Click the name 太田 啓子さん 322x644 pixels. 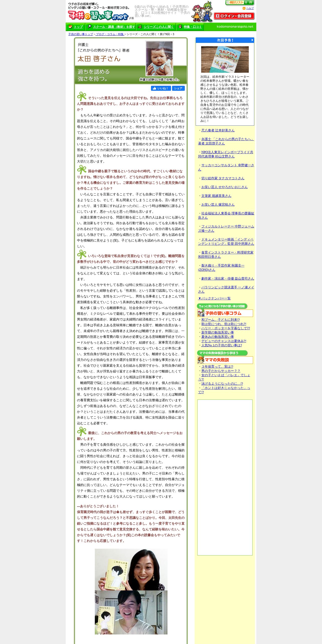(99, 59)
